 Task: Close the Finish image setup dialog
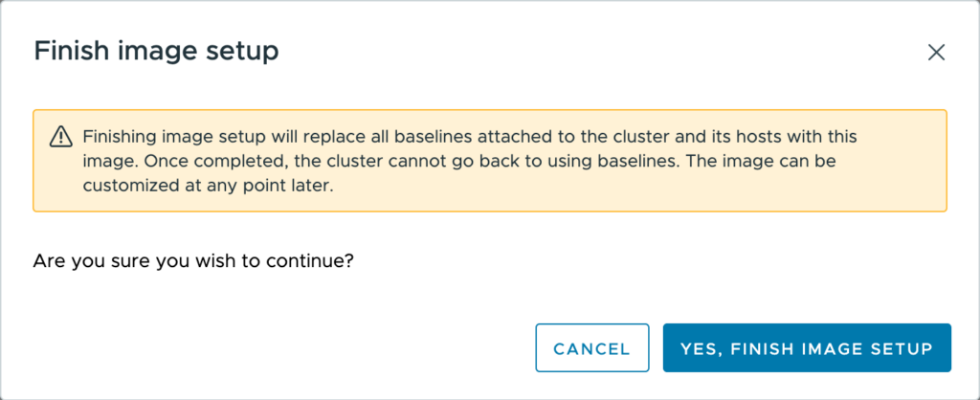click(936, 53)
